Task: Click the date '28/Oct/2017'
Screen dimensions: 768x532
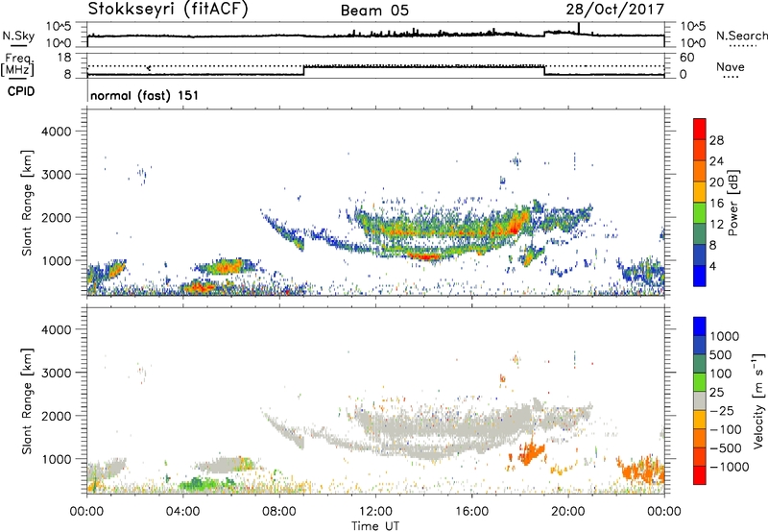Action: 615,10
